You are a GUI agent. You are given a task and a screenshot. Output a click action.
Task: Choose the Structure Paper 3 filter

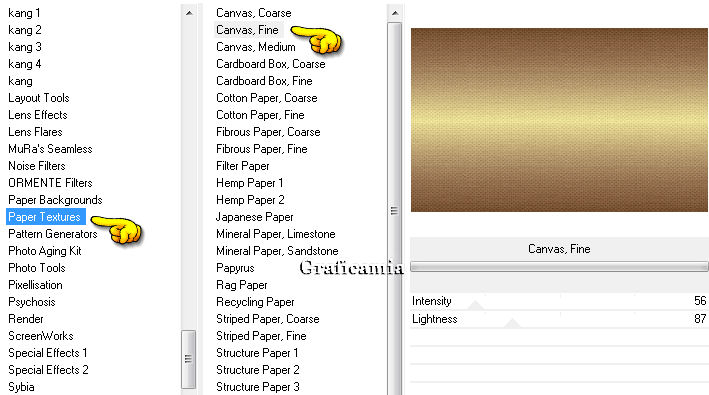[x=258, y=387]
